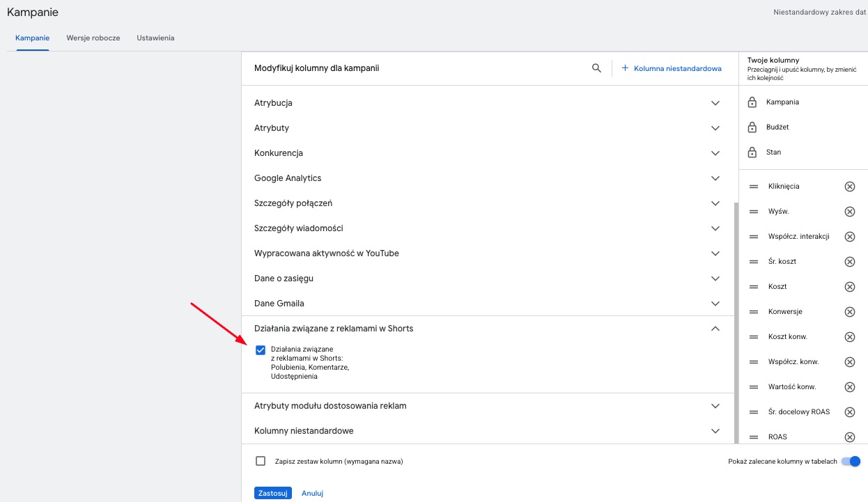Click the drag handle of Koszt konw.
This screenshot has height=502, width=868.
(754, 337)
